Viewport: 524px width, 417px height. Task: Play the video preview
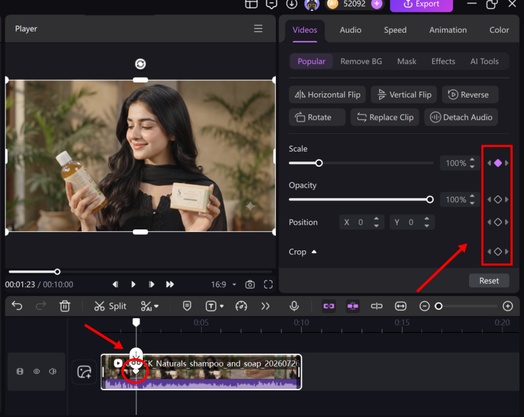pyautogui.click(x=133, y=284)
